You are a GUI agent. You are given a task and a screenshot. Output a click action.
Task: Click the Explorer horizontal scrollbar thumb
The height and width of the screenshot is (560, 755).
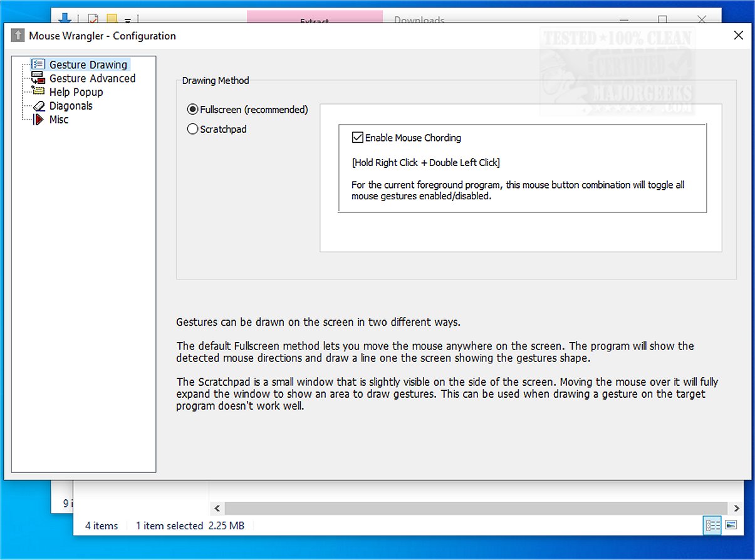pyautogui.click(x=476, y=509)
